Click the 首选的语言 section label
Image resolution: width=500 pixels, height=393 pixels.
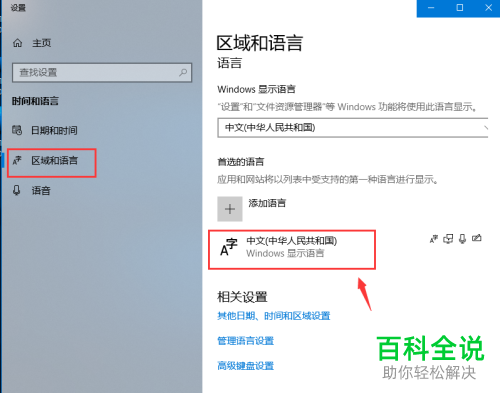(x=240, y=162)
